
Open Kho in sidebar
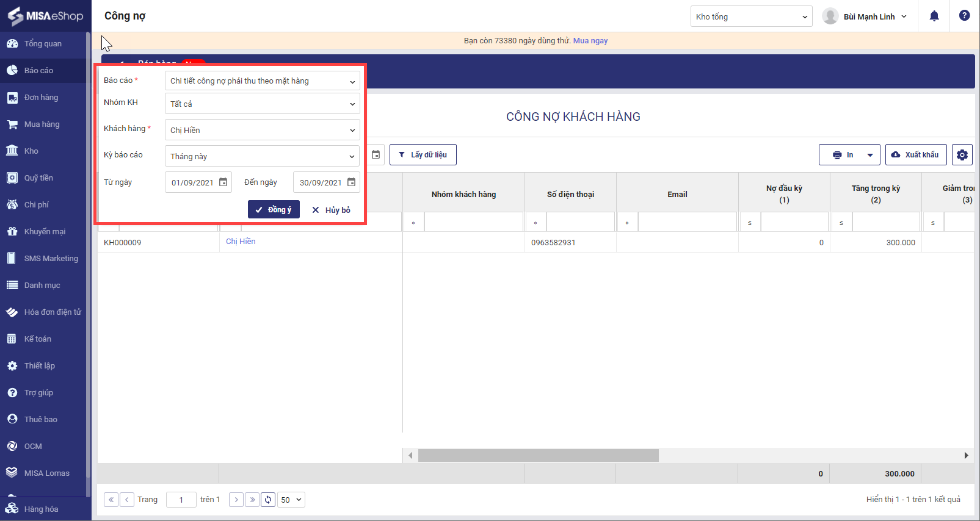point(43,151)
